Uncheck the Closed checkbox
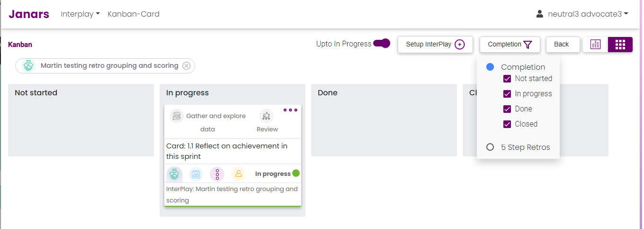 [x=507, y=124]
